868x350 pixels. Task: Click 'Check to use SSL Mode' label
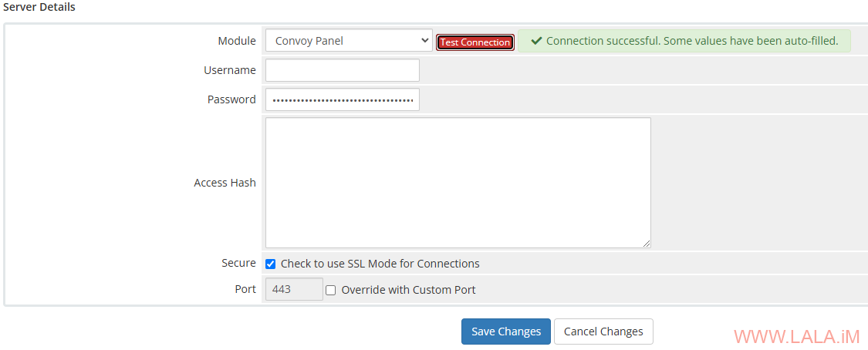coord(380,264)
